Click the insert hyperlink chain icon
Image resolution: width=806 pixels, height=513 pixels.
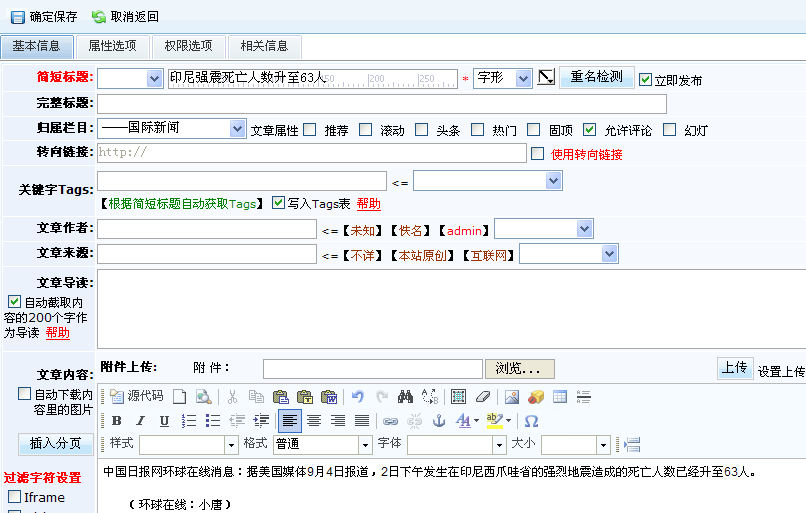click(390, 422)
